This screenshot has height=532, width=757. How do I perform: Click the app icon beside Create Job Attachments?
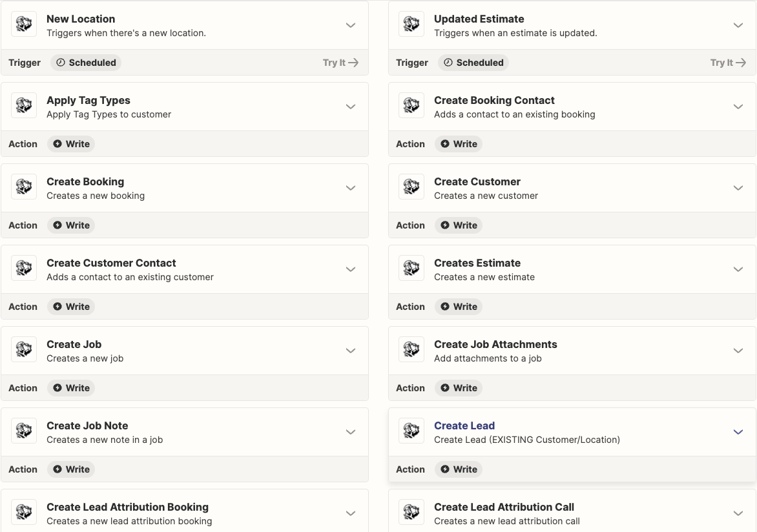[411, 350]
